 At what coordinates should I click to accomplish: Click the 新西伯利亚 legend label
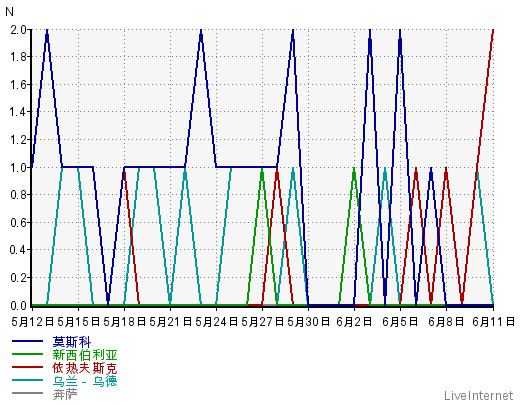point(85,355)
